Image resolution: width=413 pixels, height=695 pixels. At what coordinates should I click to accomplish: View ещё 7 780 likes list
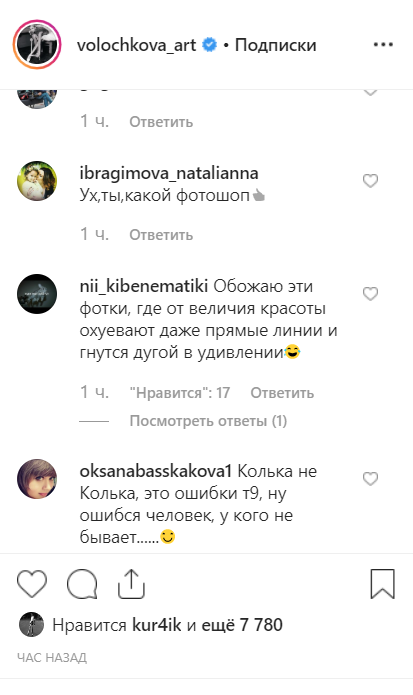point(242,625)
